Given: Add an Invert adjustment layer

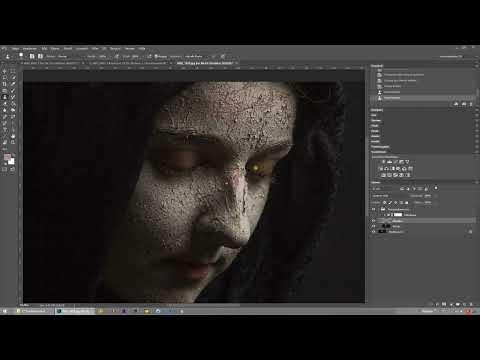Looking at the screenshot, I should click(x=383, y=175).
